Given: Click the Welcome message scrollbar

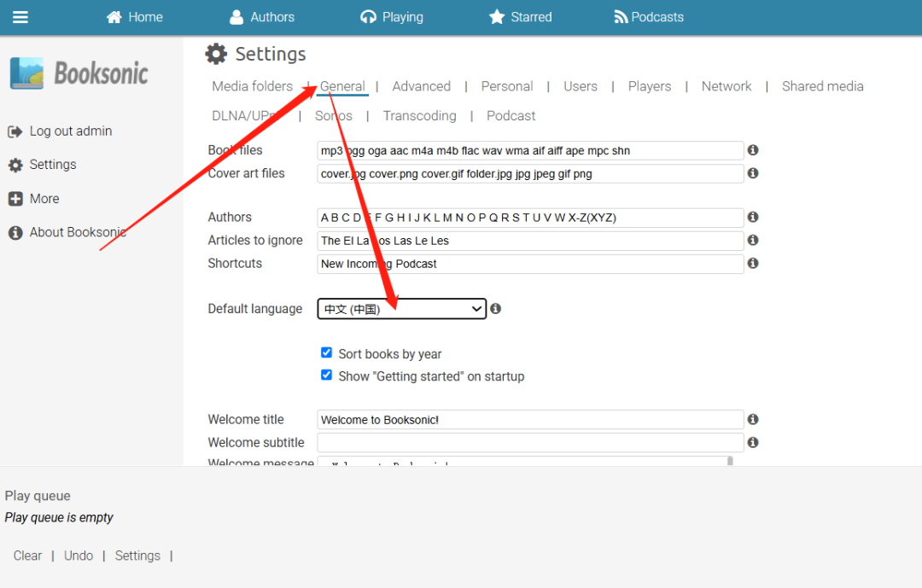Looking at the screenshot, I should 729,461.
